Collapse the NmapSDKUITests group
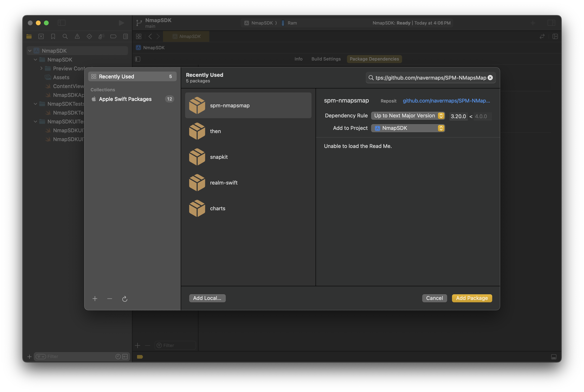Viewport: 584px width, 392px height. point(36,121)
